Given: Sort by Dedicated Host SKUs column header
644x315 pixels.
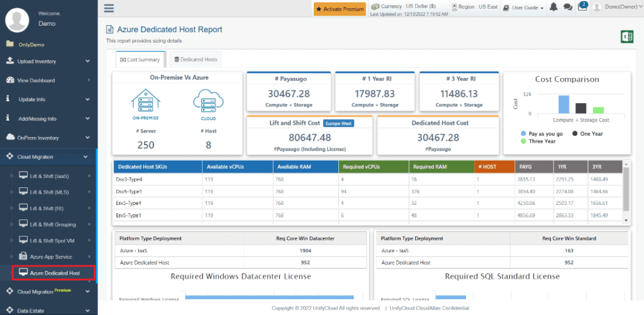Looking at the screenshot, I should (x=158, y=167).
